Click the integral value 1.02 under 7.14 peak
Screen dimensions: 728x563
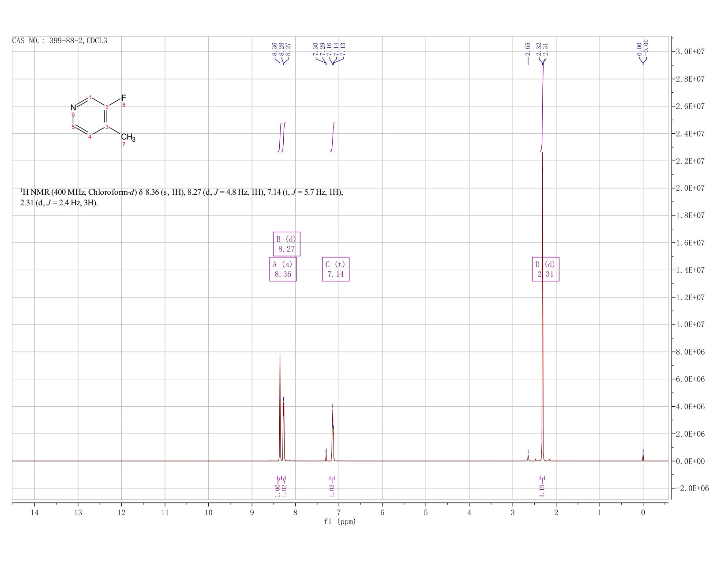click(332, 490)
